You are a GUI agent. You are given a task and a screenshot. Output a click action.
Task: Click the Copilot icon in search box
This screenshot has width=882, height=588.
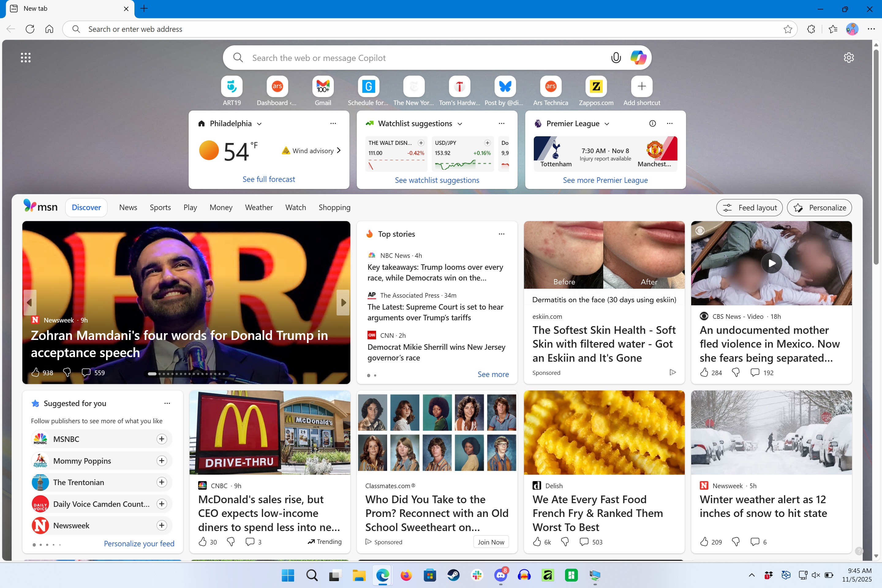[638, 58]
